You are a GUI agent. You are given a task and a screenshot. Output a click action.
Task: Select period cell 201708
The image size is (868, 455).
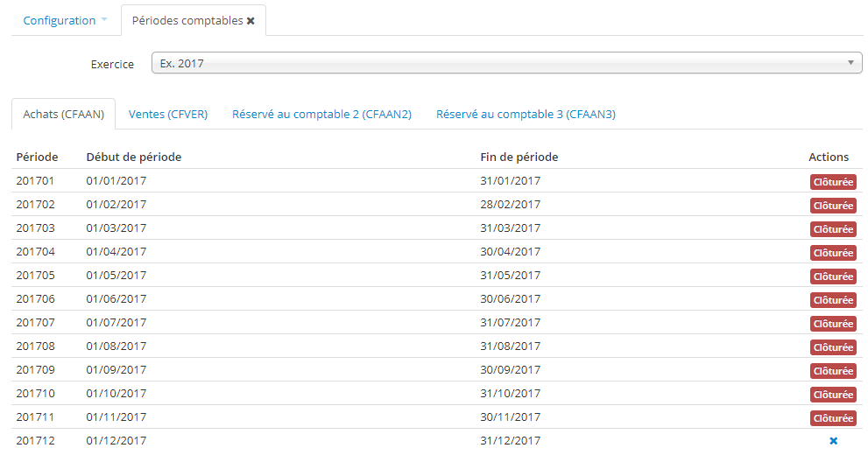pyautogui.click(x=35, y=346)
